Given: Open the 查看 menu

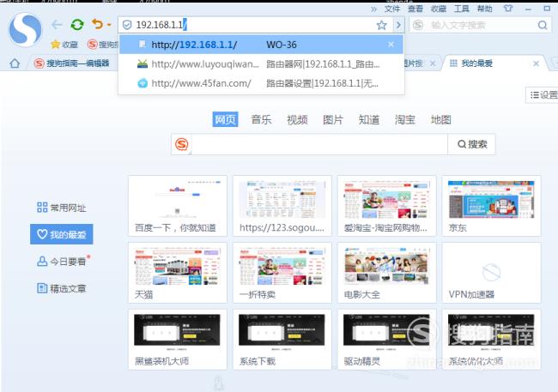Looking at the screenshot, I should click(x=415, y=9).
